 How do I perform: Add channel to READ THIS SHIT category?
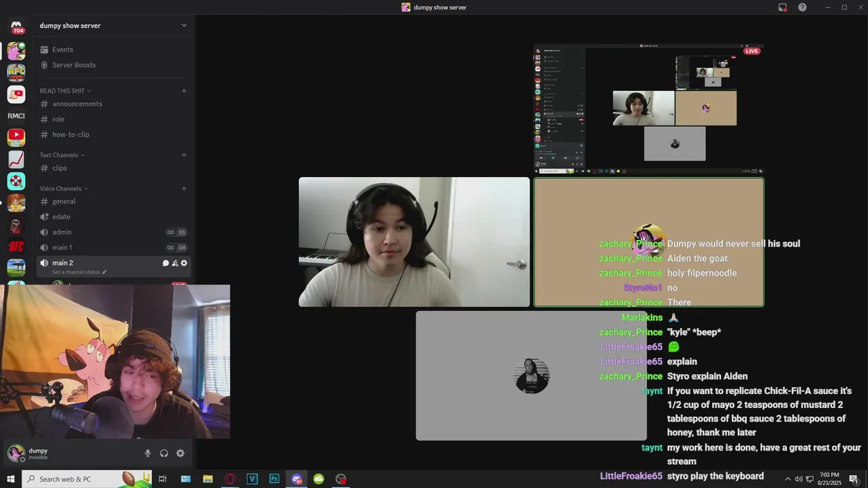click(184, 91)
